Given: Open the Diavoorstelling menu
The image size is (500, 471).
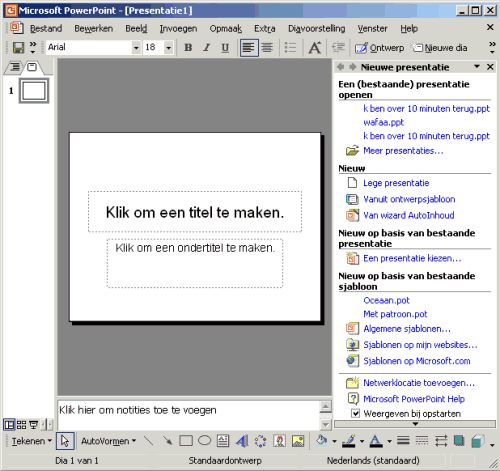Looking at the screenshot, I should click(x=316, y=29).
